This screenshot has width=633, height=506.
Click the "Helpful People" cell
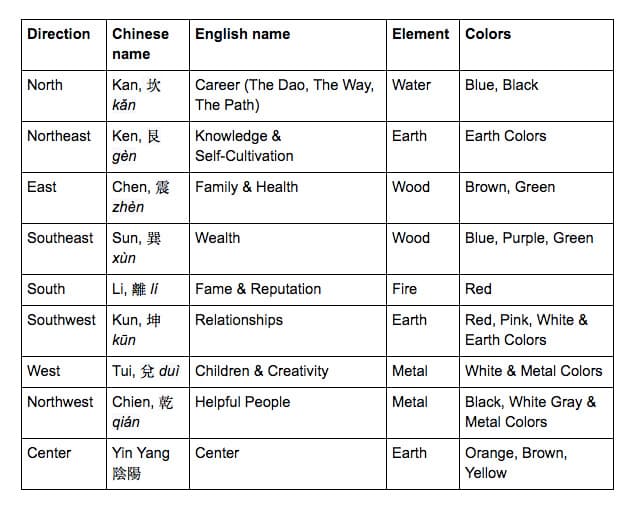(243, 402)
